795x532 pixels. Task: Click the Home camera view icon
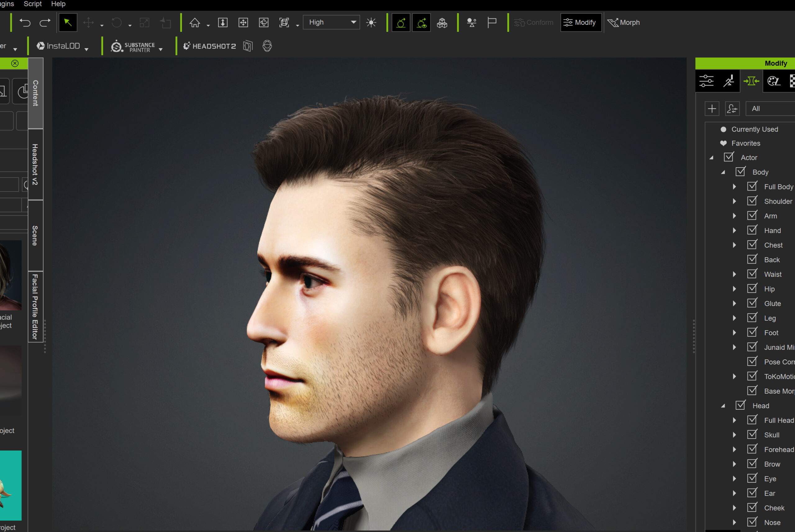(x=194, y=23)
